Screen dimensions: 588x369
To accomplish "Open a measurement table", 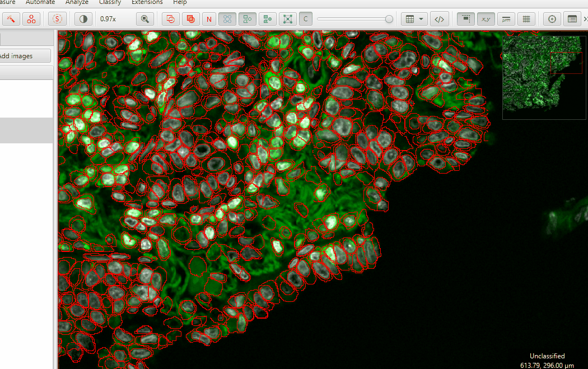I will (409, 18).
